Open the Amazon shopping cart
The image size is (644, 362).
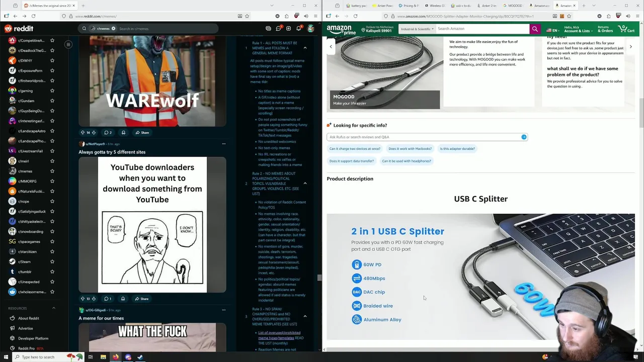pyautogui.click(x=626, y=29)
